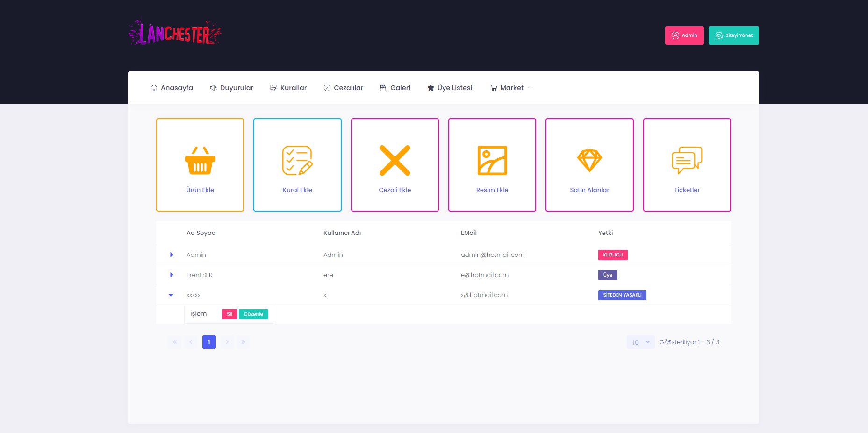Open the rows-per-page dropdown showing 10
The image size is (868, 433).
(640, 342)
